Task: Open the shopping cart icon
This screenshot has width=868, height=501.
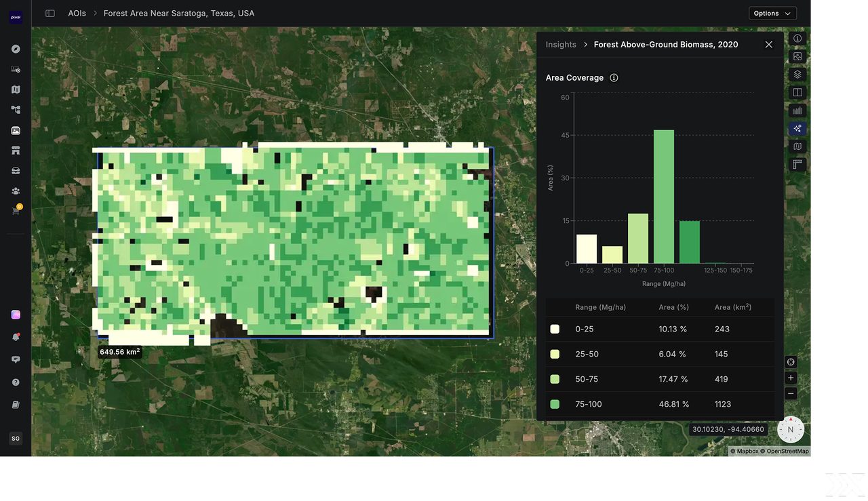Action: [x=16, y=211]
